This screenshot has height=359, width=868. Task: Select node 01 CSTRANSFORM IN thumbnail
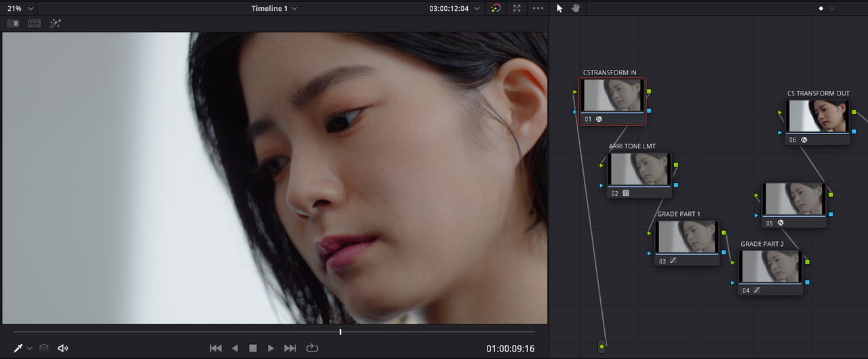[x=612, y=95]
